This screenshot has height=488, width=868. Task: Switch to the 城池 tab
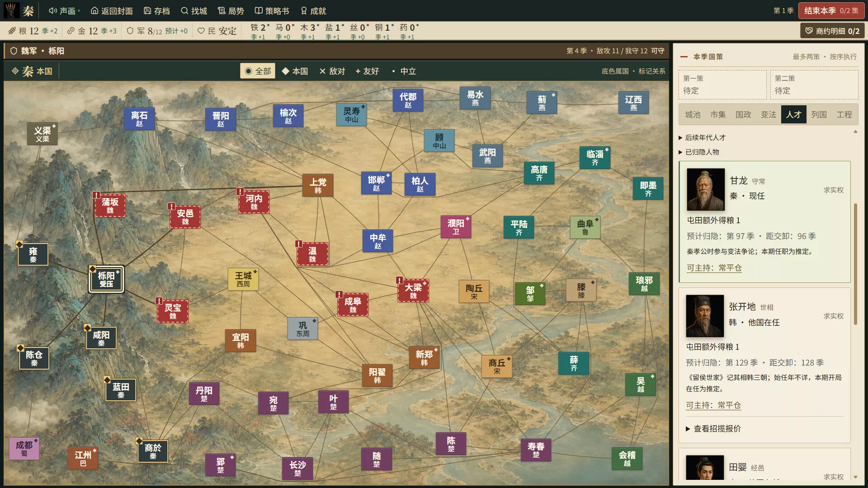(x=693, y=115)
